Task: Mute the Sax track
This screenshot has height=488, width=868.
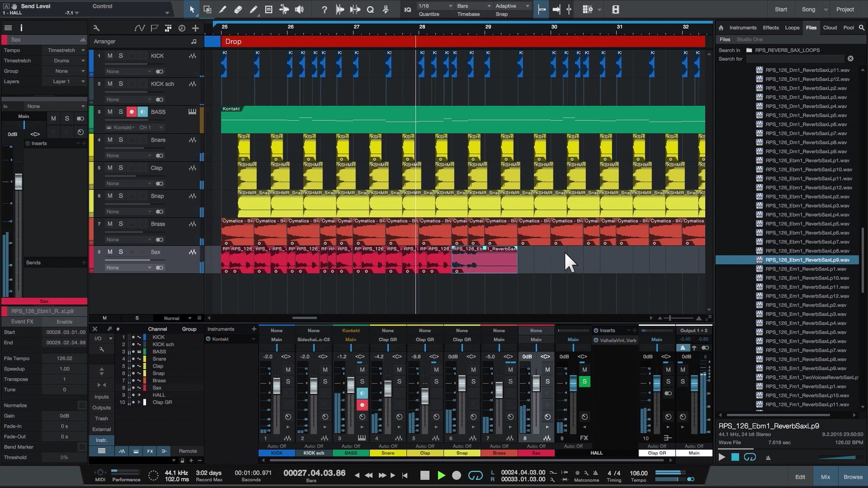Action: [x=110, y=252]
